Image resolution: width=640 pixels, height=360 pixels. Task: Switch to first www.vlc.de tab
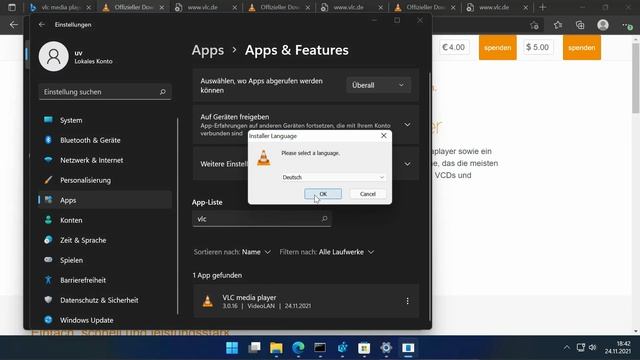tap(206, 8)
